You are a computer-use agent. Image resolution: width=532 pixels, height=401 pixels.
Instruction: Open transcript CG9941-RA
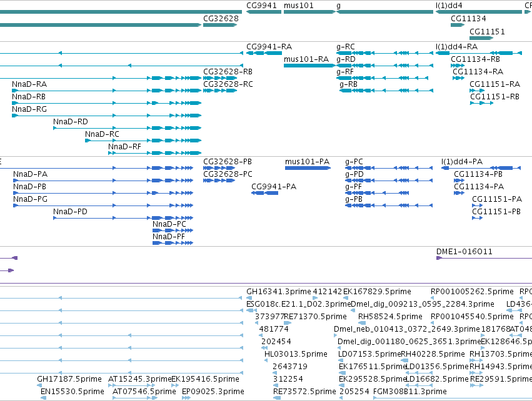pyautogui.click(x=269, y=47)
